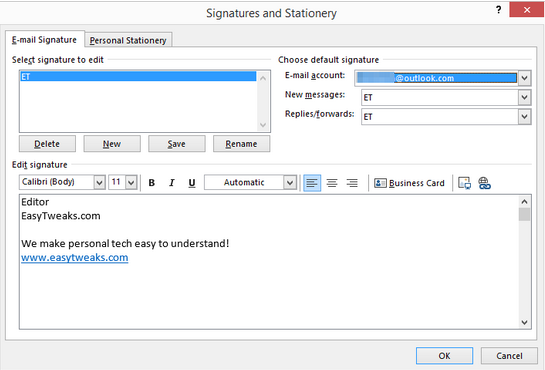This screenshot has height=370, width=545.
Task: Delete the selected signature
Action: tap(47, 144)
